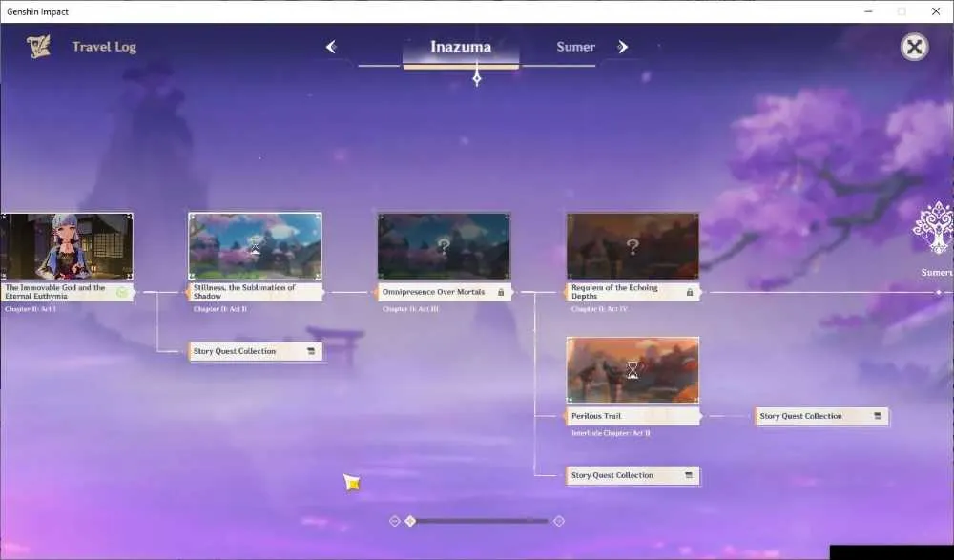
Task: Click the right end diamond of the bottom slider
Action: click(x=559, y=521)
